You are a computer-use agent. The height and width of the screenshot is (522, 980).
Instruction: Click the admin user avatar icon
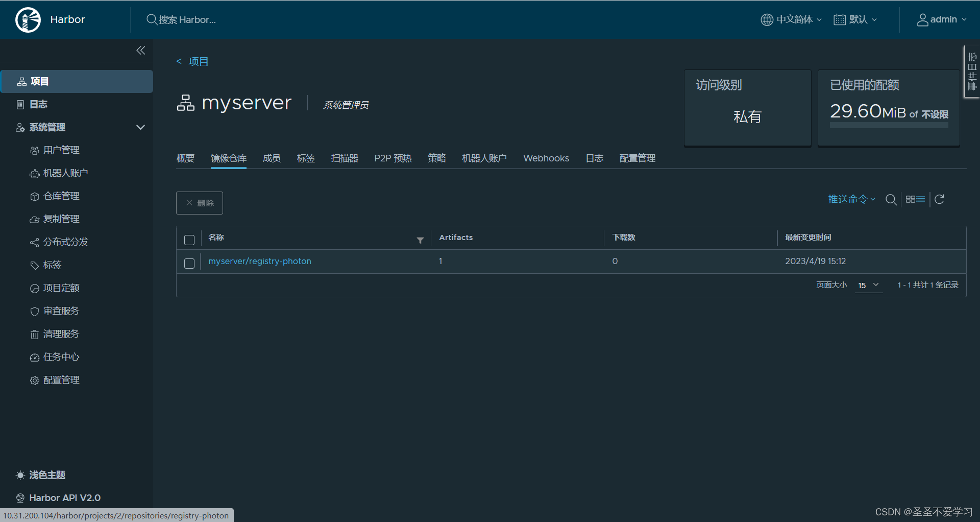(922, 19)
